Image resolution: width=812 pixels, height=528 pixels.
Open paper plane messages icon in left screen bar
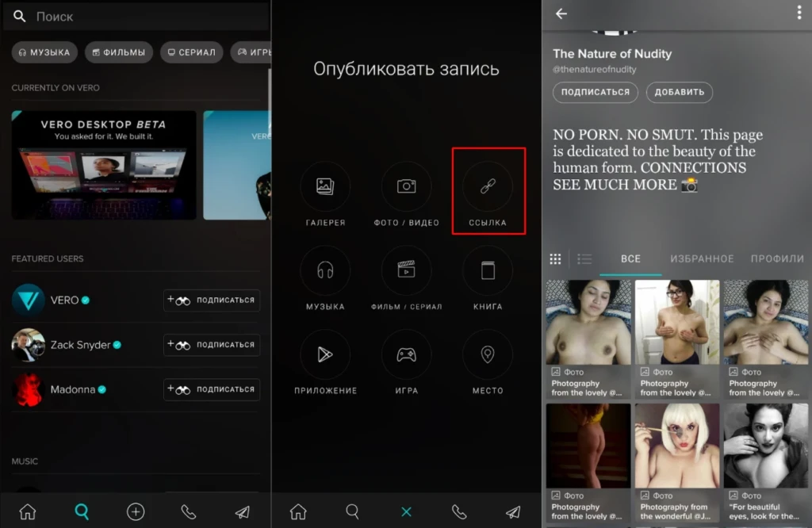(x=243, y=512)
